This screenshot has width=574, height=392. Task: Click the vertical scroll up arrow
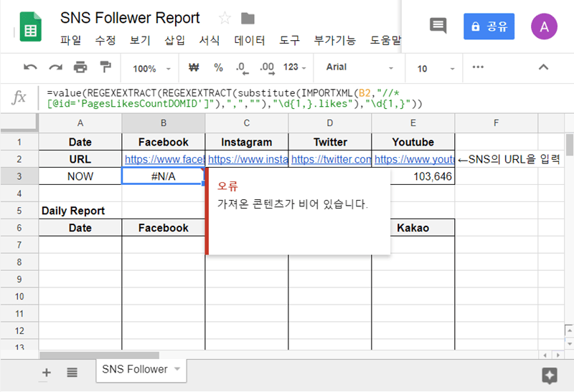(569, 330)
